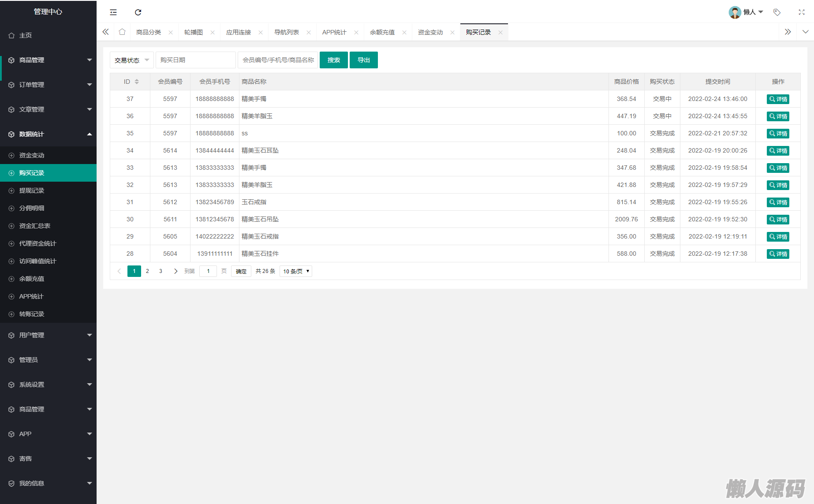View 详情 for record ID 37
814x504 pixels.
pos(778,99)
